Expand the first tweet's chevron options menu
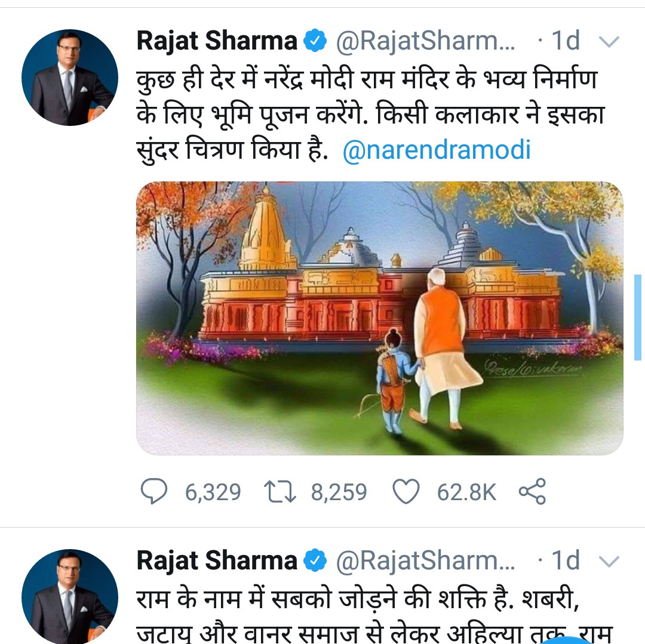Screen dimensions: 645x644 point(609,42)
